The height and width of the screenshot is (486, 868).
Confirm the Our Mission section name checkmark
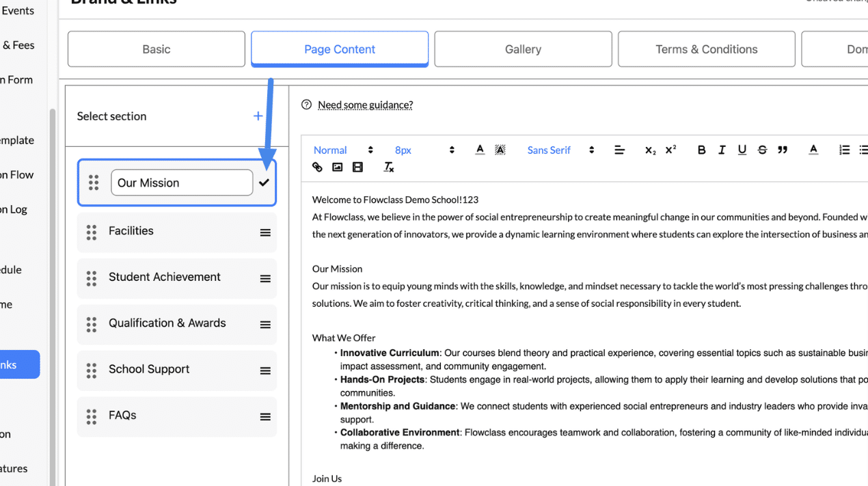264,183
